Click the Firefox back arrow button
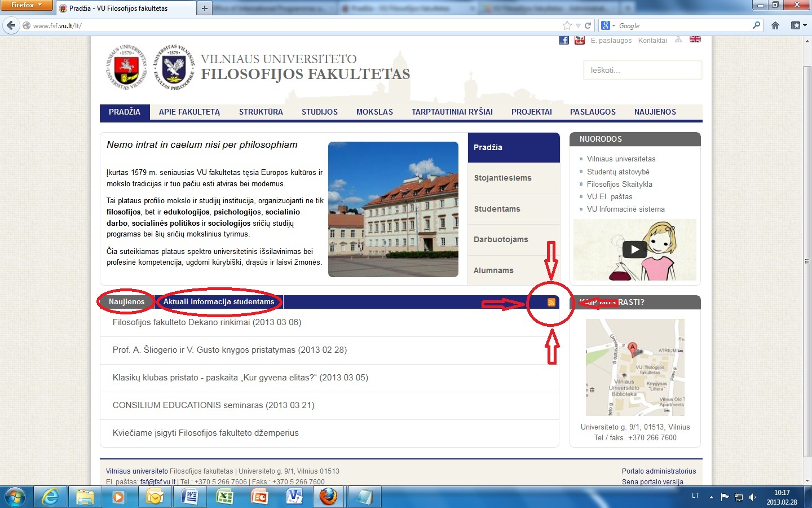This screenshot has height=508, width=812. [x=11, y=25]
